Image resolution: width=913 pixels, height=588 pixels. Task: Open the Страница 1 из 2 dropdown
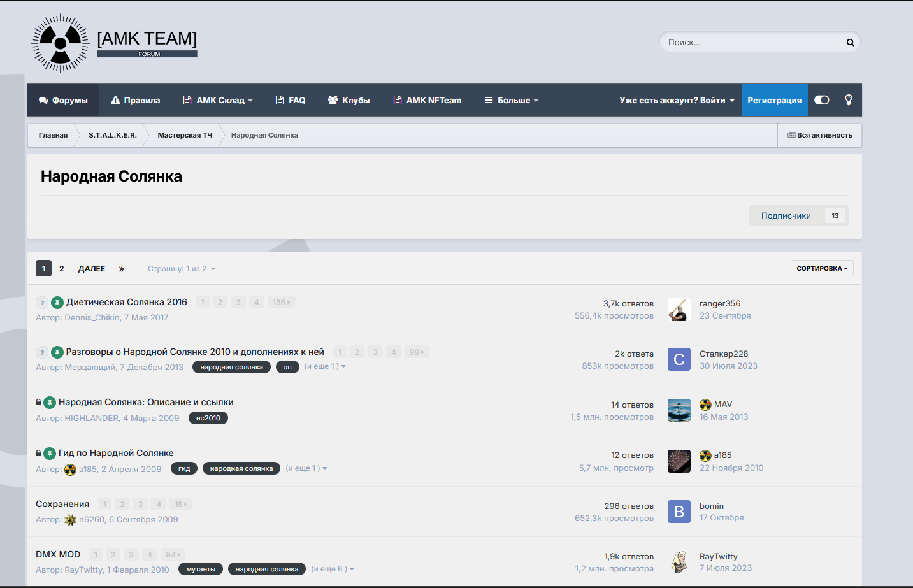[x=182, y=269]
